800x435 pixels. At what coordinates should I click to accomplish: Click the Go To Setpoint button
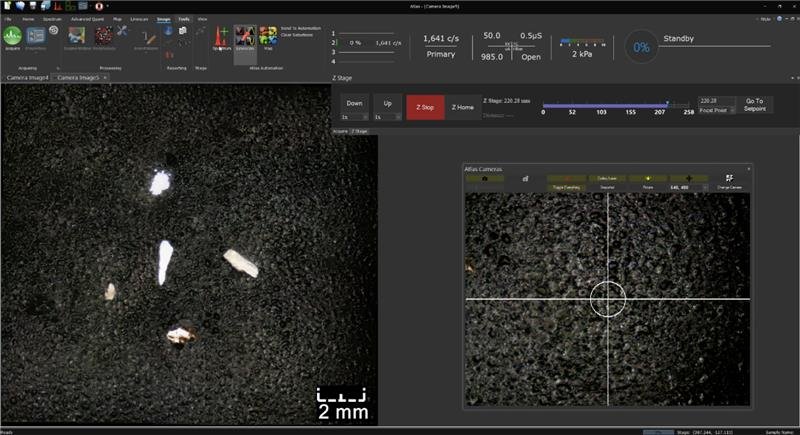[755, 105]
